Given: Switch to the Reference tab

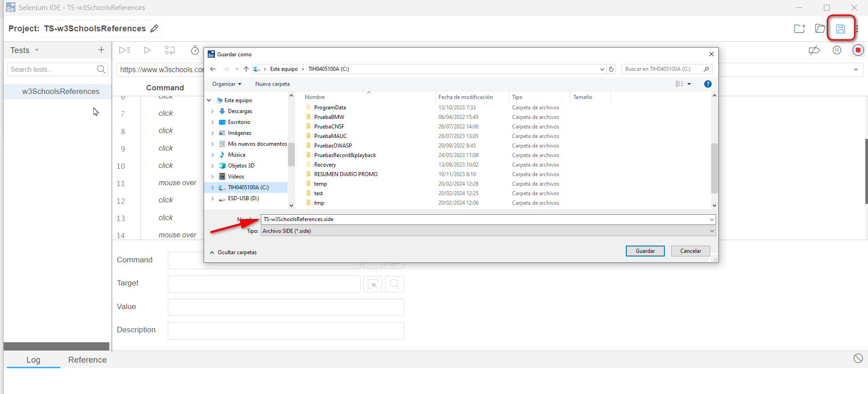Looking at the screenshot, I should coord(87,360).
